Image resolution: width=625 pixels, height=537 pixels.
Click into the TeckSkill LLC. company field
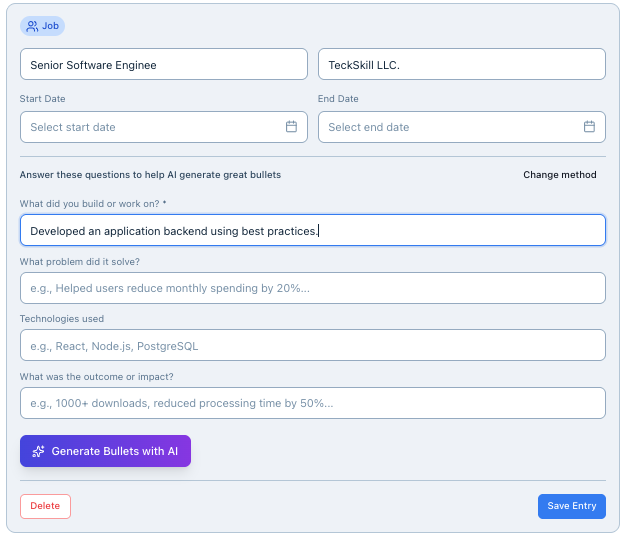tap(461, 65)
